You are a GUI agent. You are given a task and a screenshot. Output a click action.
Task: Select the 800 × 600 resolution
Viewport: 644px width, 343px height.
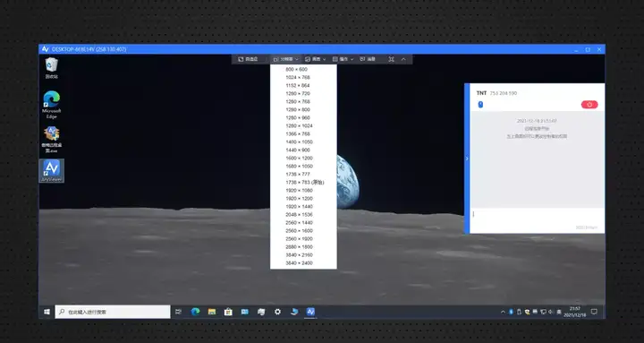click(303, 69)
